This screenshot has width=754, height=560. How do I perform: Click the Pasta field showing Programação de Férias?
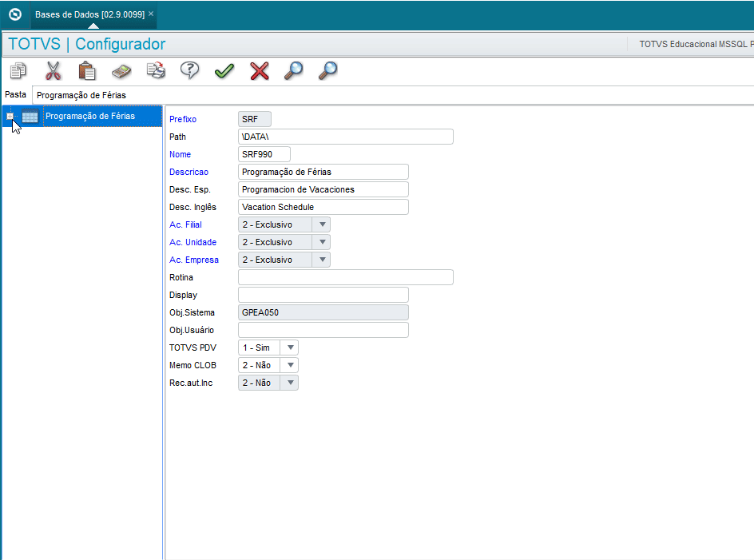pyautogui.click(x=393, y=95)
